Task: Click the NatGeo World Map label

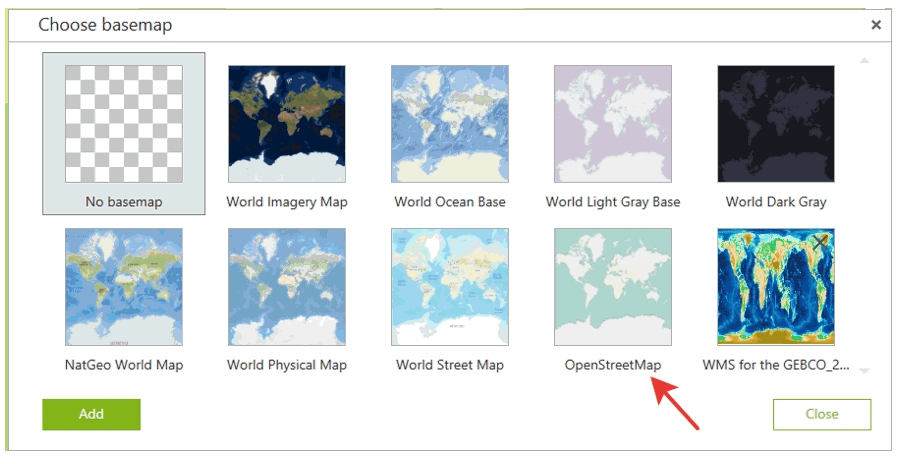Action: point(124,365)
